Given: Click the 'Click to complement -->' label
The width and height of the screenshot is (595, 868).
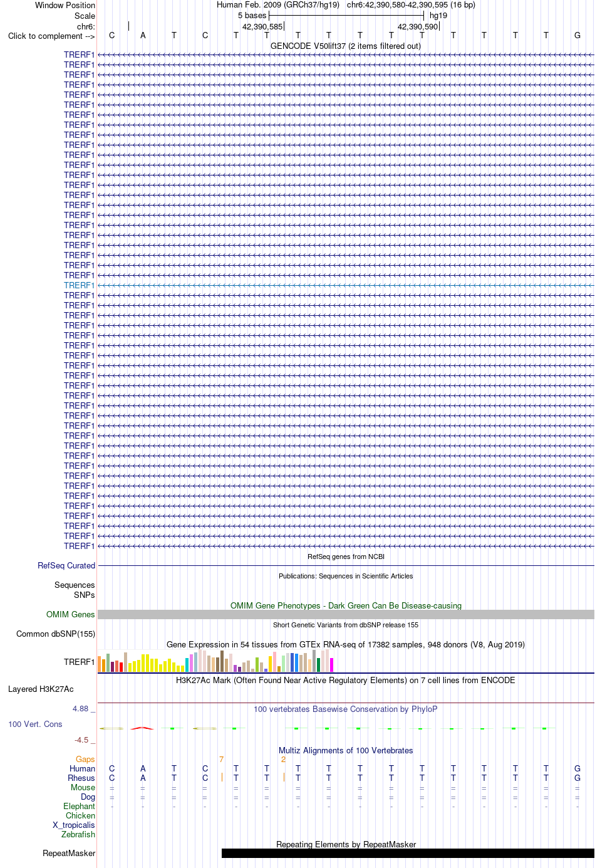Looking at the screenshot, I should click(x=51, y=36).
